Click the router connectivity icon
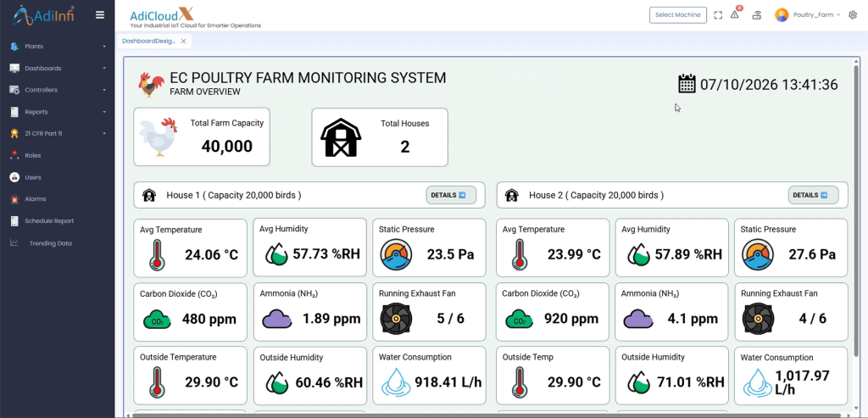Image resolution: width=868 pixels, height=418 pixels. click(757, 15)
